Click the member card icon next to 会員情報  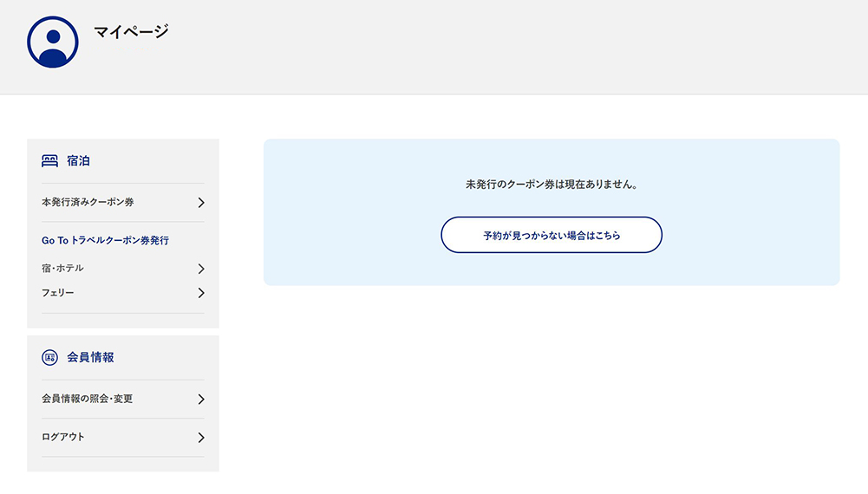[49, 357]
